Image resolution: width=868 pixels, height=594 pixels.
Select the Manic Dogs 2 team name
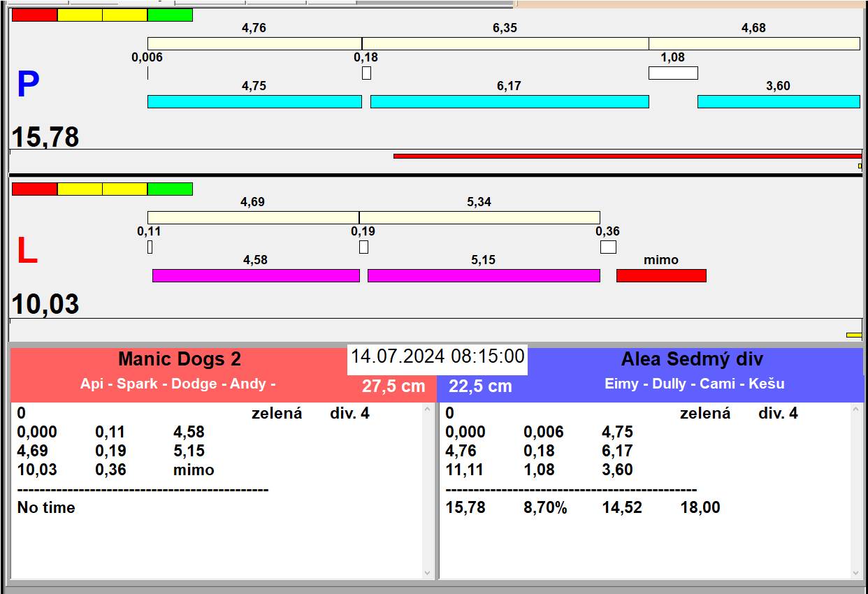[x=180, y=359]
